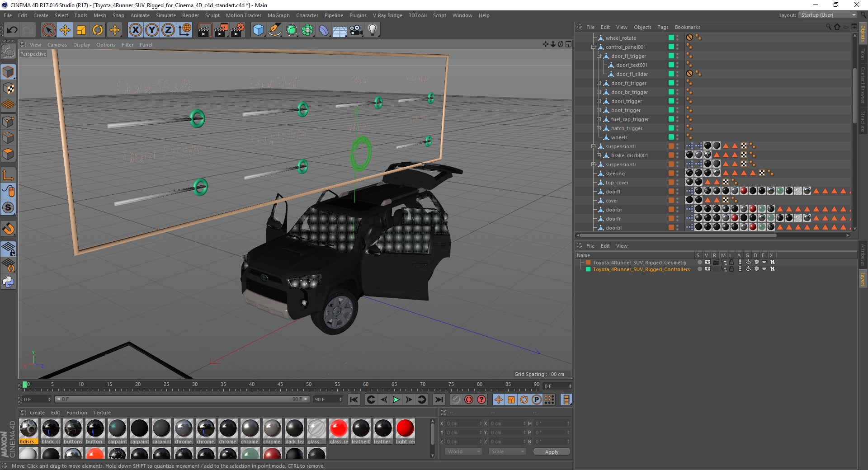Toggle the Autokeying button
The height and width of the screenshot is (470, 868).
pyautogui.click(x=469, y=399)
